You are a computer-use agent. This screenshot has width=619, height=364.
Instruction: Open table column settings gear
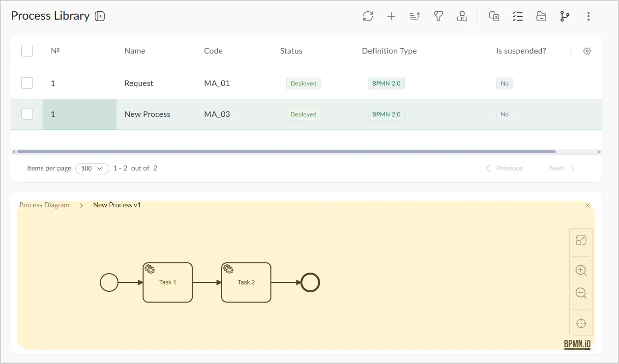pos(587,51)
